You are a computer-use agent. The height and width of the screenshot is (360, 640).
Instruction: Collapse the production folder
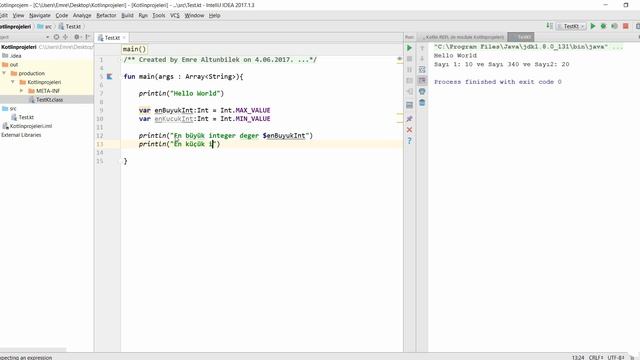click(x=4, y=73)
